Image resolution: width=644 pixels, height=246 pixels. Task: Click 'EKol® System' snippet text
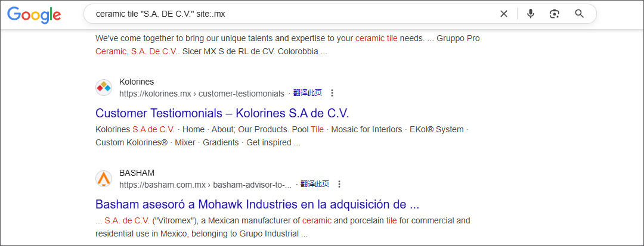(x=436, y=130)
